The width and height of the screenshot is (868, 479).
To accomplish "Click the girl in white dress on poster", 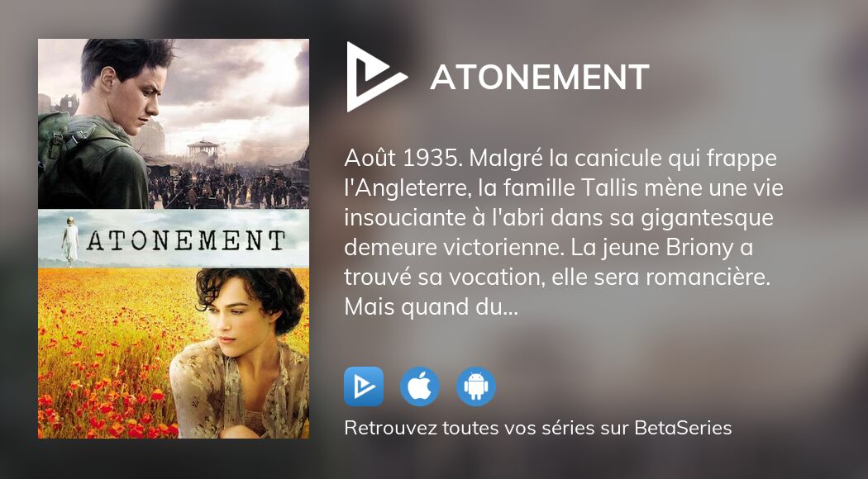I will pyautogui.click(x=70, y=240).
